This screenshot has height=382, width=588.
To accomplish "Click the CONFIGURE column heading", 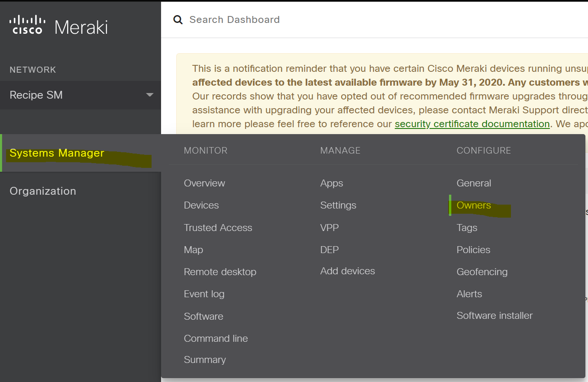I will coord(484,151).
